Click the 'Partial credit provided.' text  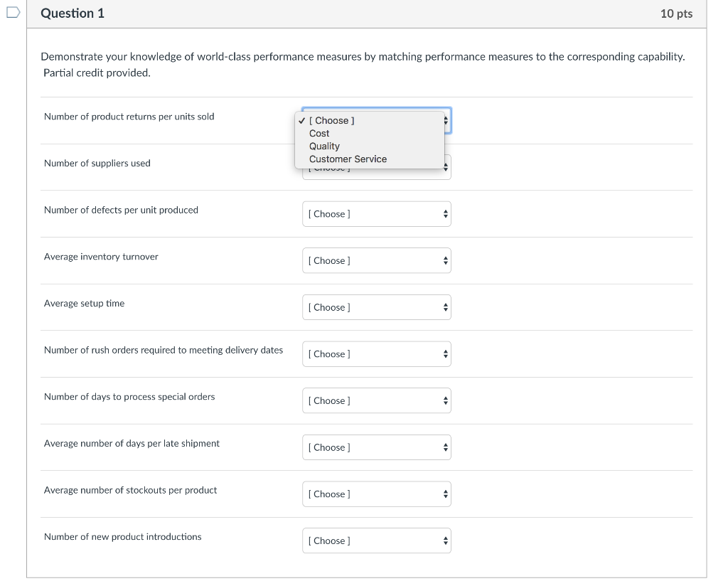(x=97, y=73)
